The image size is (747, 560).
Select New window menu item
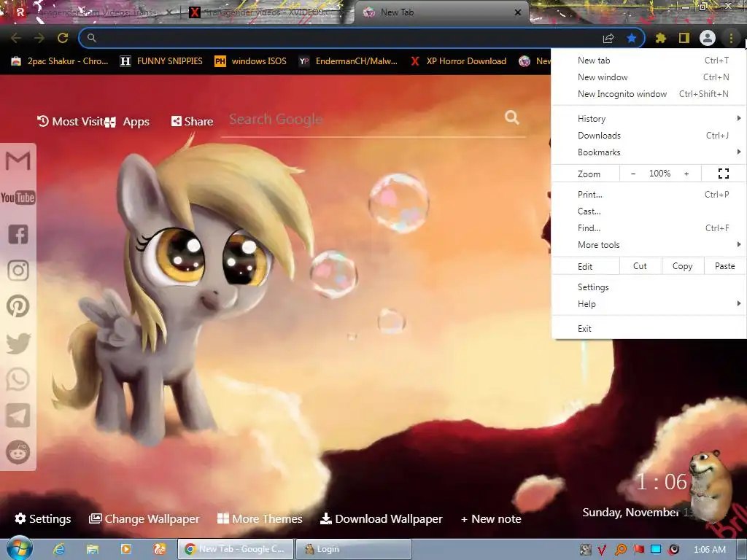[x=649, y=77]
